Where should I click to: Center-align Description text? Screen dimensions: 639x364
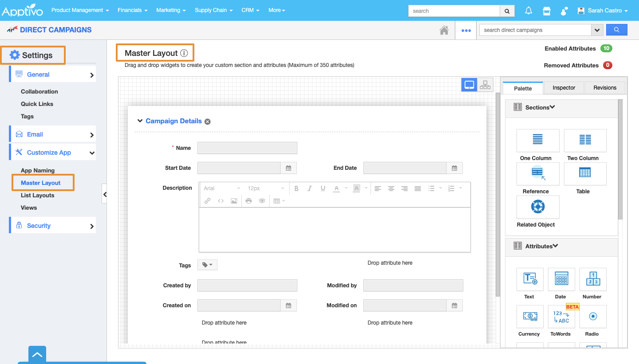391,188
